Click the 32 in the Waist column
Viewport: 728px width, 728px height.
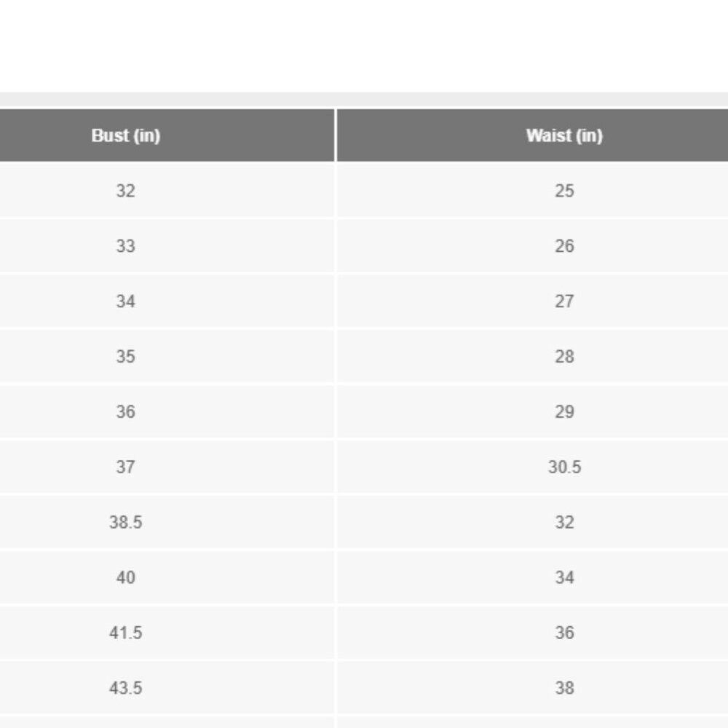coord(564,522)
